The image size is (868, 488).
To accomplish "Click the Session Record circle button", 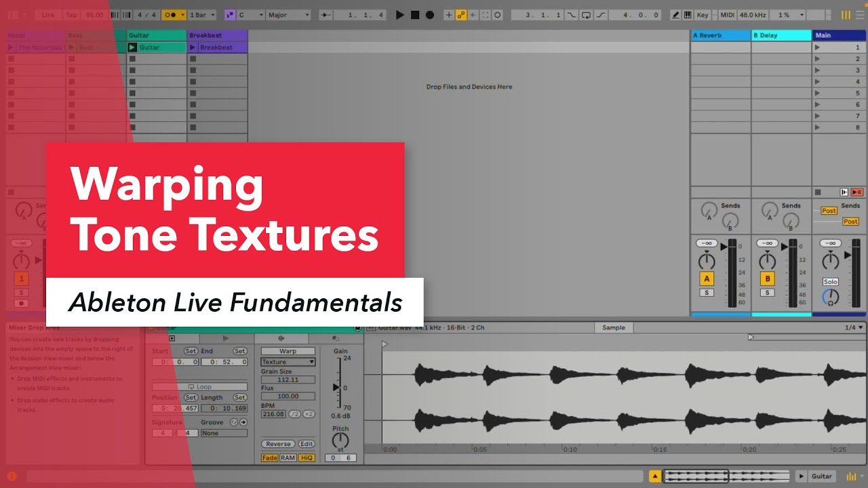I will [x=498, y=15].
